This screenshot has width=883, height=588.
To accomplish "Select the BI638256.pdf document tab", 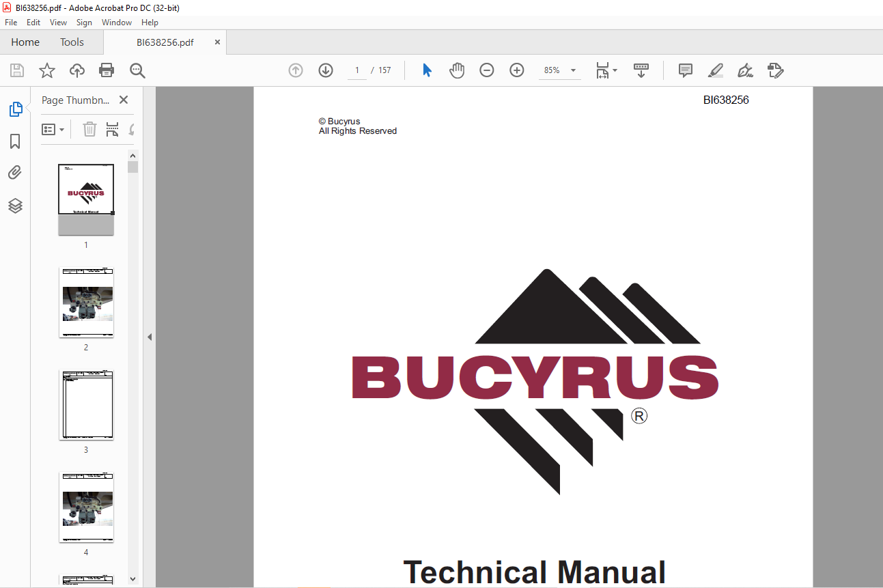I will click(x=165, y=42).
